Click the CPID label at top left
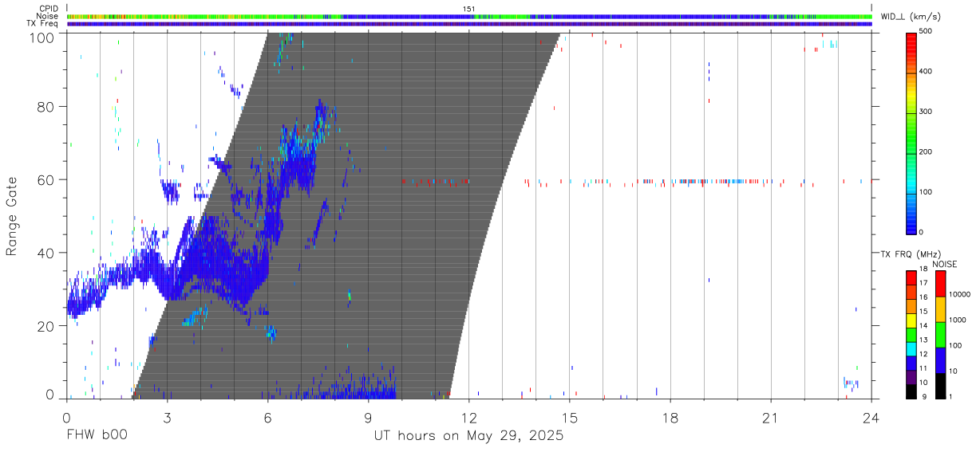The width and height of the screenshot is (980, 452). 48,8
